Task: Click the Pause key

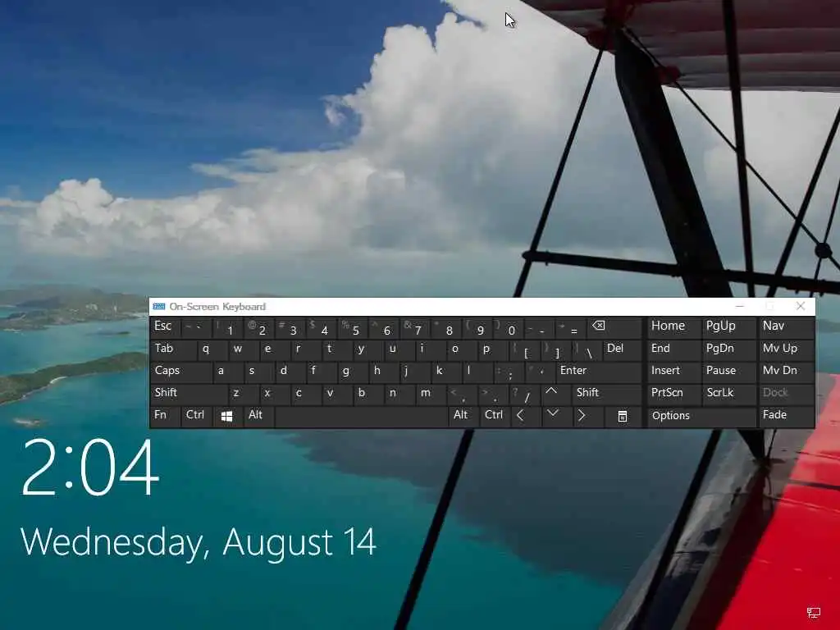Action: 728,372
